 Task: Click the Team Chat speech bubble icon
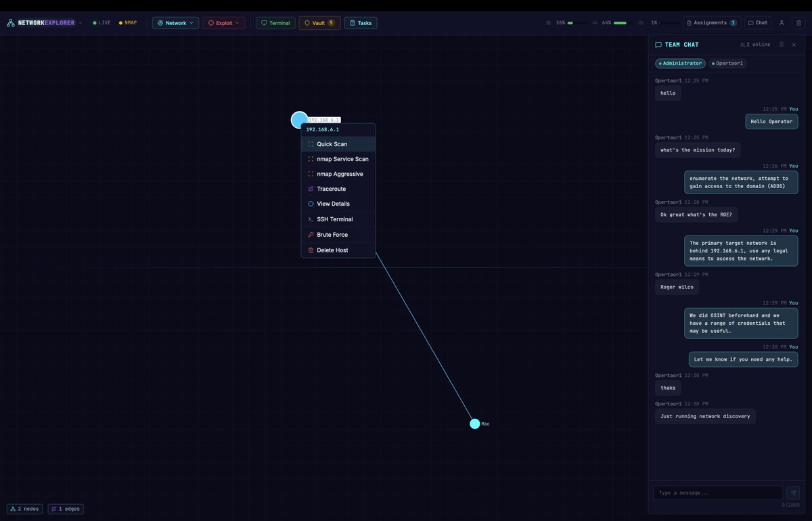[x=658, y=45]
